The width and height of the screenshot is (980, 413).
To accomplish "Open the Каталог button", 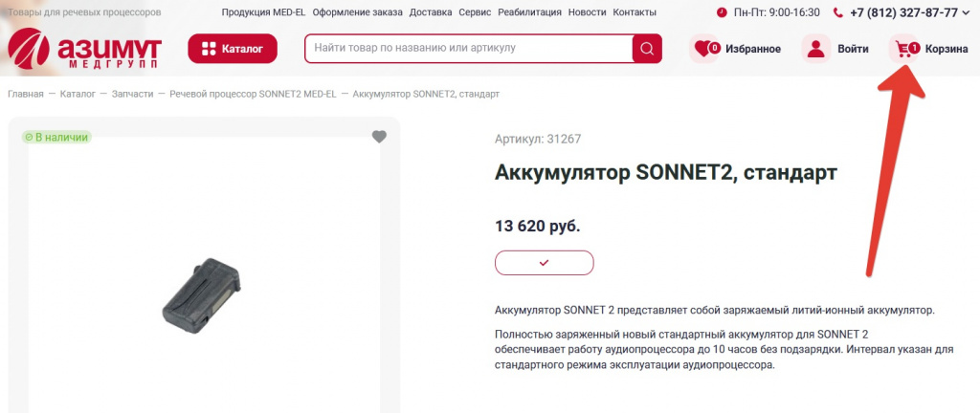I will (x=233, y=49).
